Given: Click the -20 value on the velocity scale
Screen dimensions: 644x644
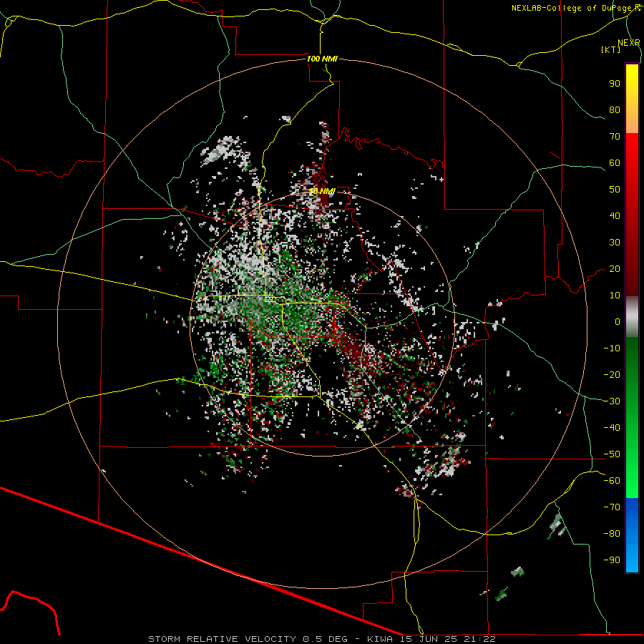Looking at the screenshot, I should coord(612,374).
